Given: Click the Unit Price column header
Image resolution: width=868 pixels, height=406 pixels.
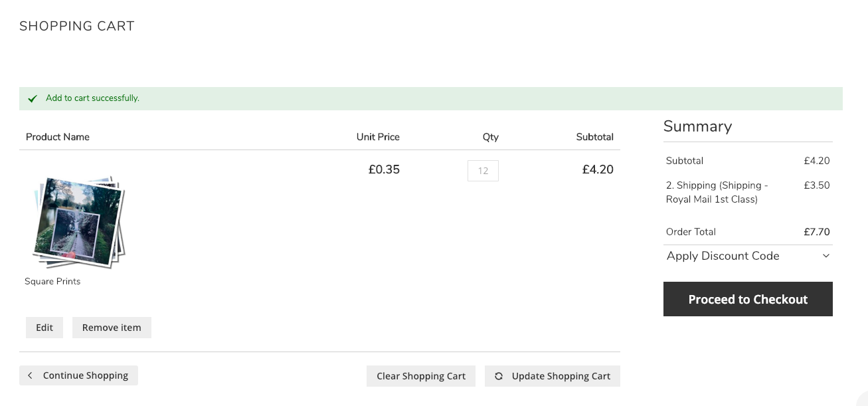Looking at the screenshot, I should tap(378, 137).
